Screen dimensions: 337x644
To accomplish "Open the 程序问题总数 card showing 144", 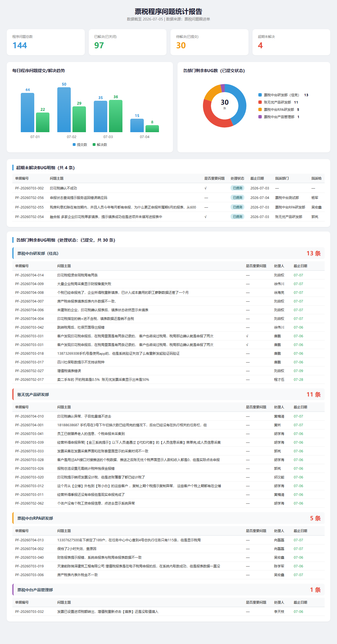I will 46,42.
